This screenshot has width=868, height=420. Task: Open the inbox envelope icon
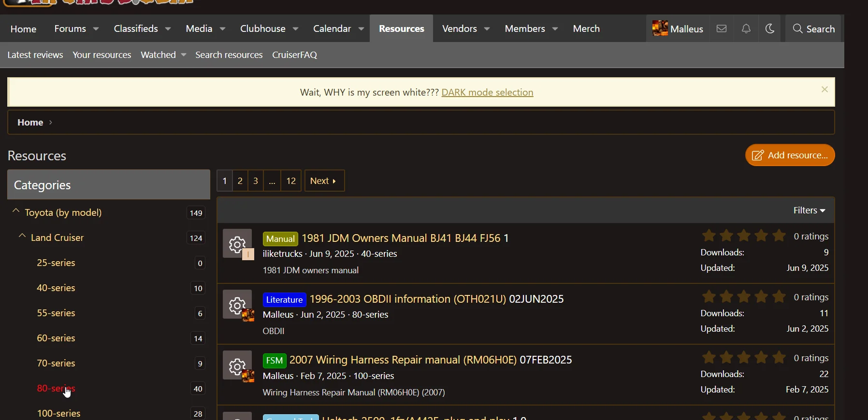click(722, 29)
